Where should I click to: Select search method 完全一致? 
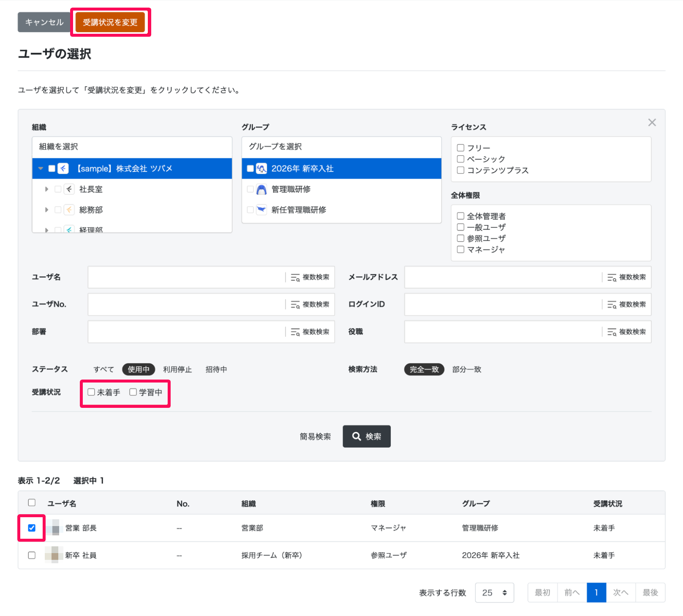point(424,369)
